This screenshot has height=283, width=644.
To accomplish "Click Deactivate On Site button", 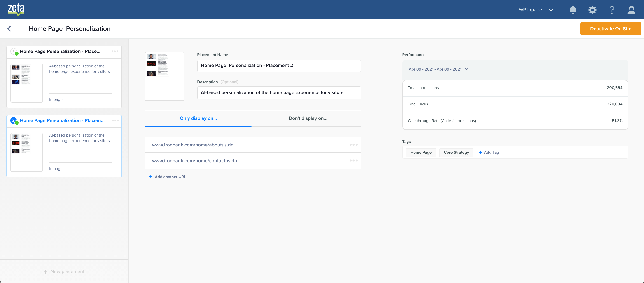I will pyautogui.click(x=610, y=29).
